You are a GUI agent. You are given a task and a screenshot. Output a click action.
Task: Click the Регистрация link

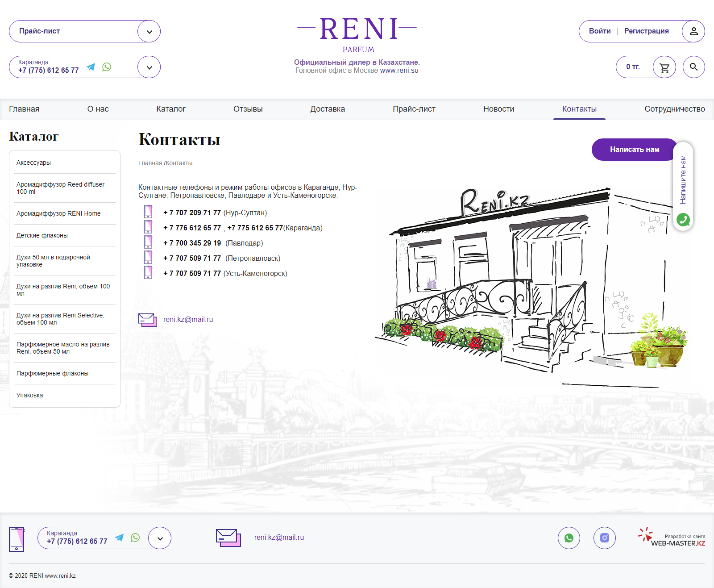(x=646, y=31)
